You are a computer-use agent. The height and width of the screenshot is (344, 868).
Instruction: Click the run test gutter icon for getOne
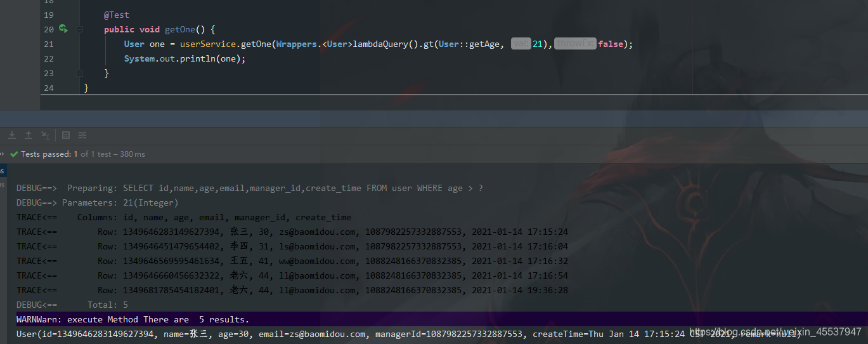pyautogui.click(x=63, y=29)
